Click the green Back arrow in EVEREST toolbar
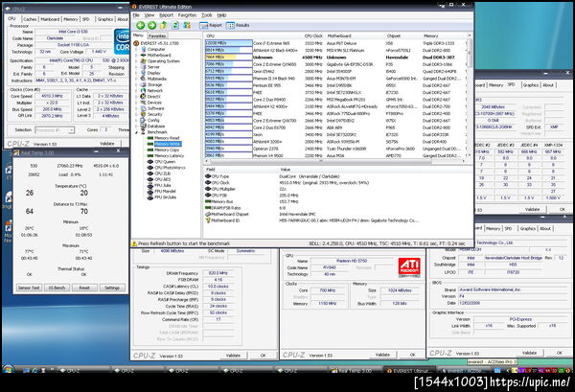 coord(140,25)
